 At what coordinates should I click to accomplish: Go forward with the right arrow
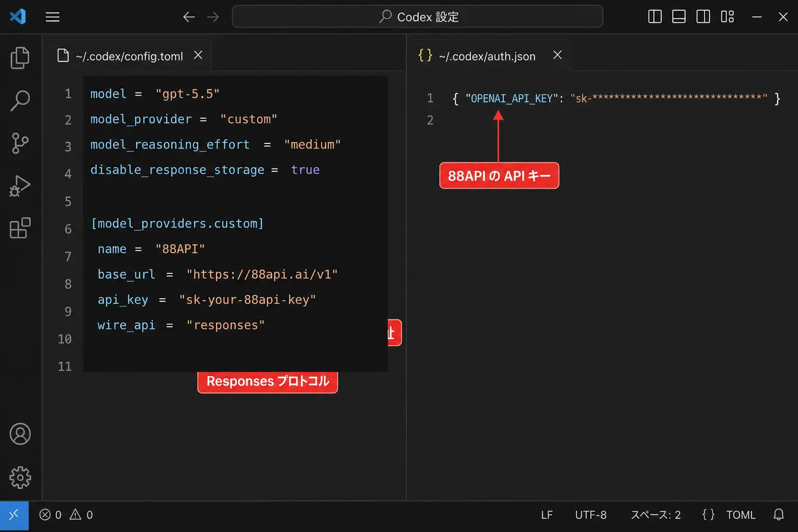pos(213,17)
